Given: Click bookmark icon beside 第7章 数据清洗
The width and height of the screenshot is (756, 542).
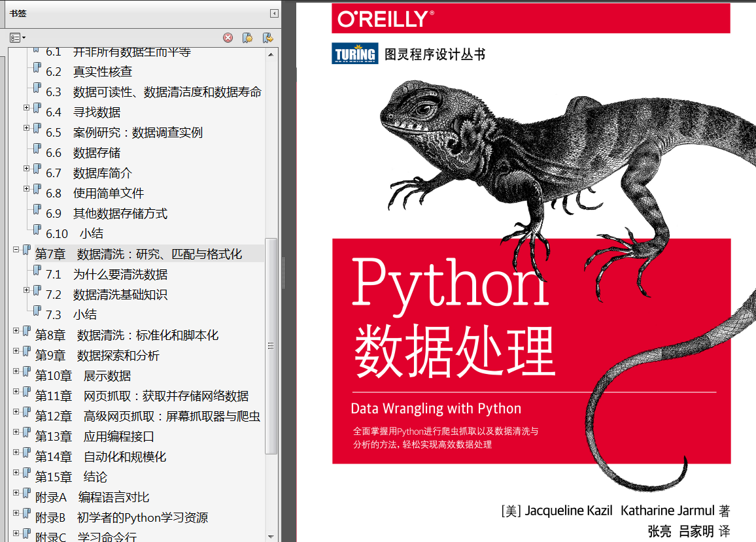Looking at the screenshot, I should point(27,250).
